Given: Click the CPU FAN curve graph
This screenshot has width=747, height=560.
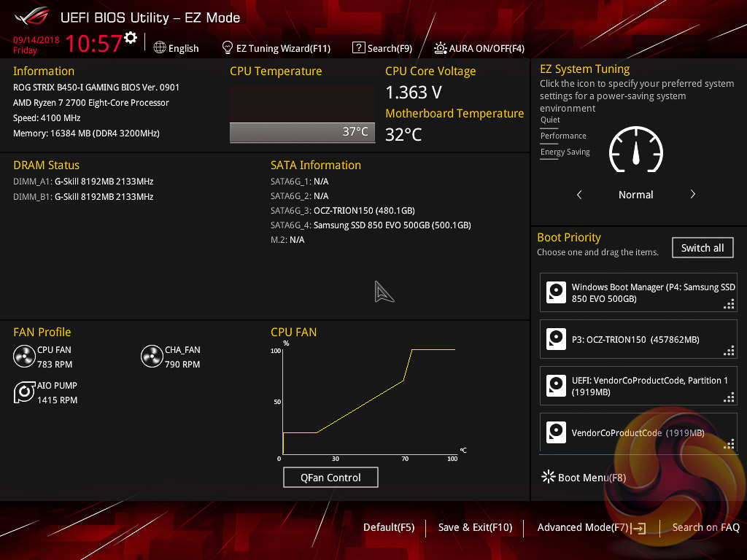Looking at the screenshot, I should click(369, 401).
